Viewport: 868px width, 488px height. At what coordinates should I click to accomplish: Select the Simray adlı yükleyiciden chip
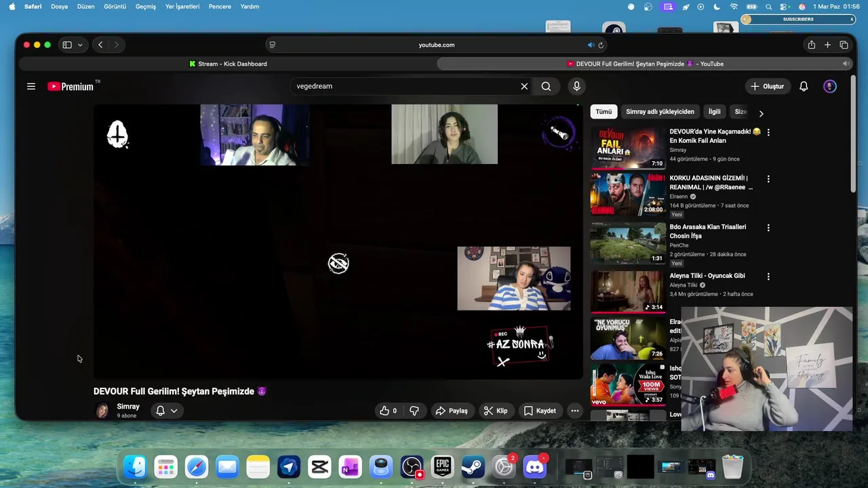click(x=660, y=112)
